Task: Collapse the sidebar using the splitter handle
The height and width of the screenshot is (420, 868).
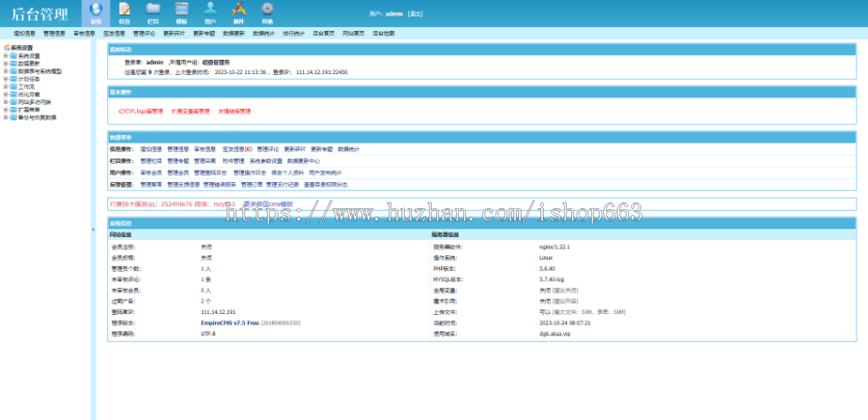Action: [93, 229]
